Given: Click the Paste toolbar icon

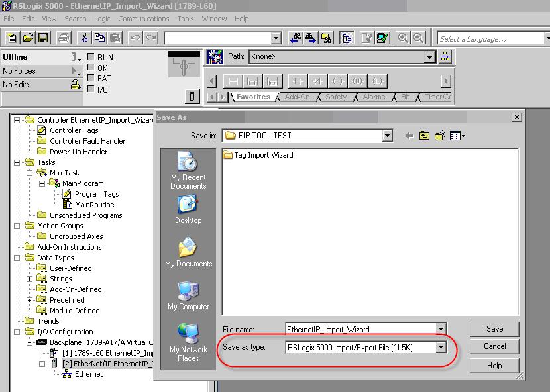Looking at the screenshot, I should click(115, 38).
